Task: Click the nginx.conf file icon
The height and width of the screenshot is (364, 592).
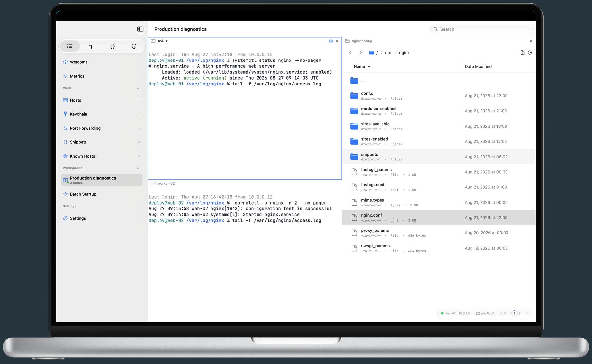Action: click(354, 218)
